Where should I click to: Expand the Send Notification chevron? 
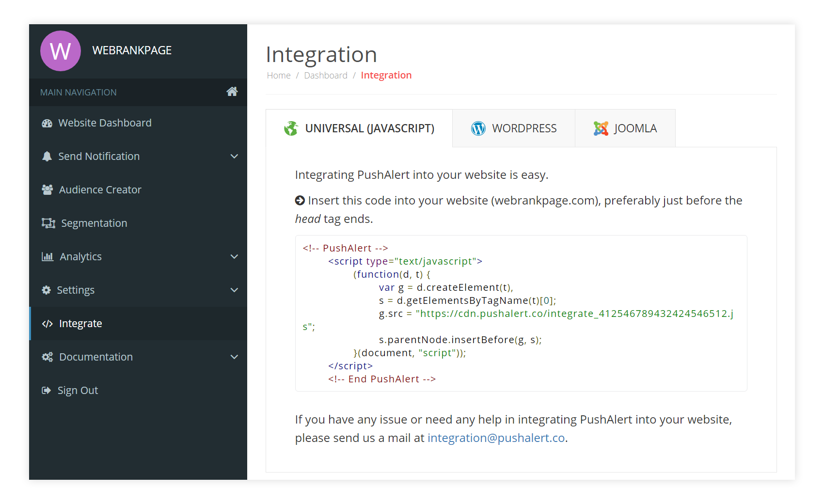coord(234,156)
